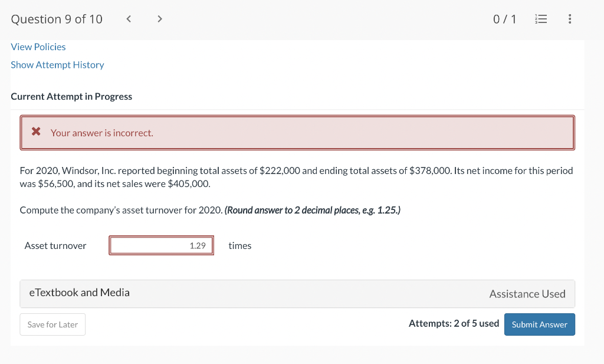
Task: Select Question 9 of 10 heading
Action: [x=57, y=18]
